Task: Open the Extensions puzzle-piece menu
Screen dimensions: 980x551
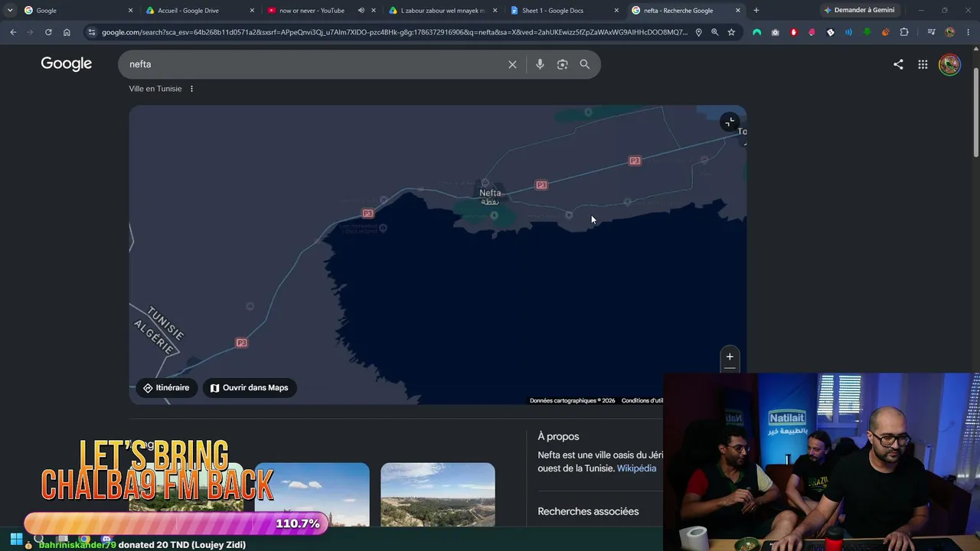Action: 904,32
